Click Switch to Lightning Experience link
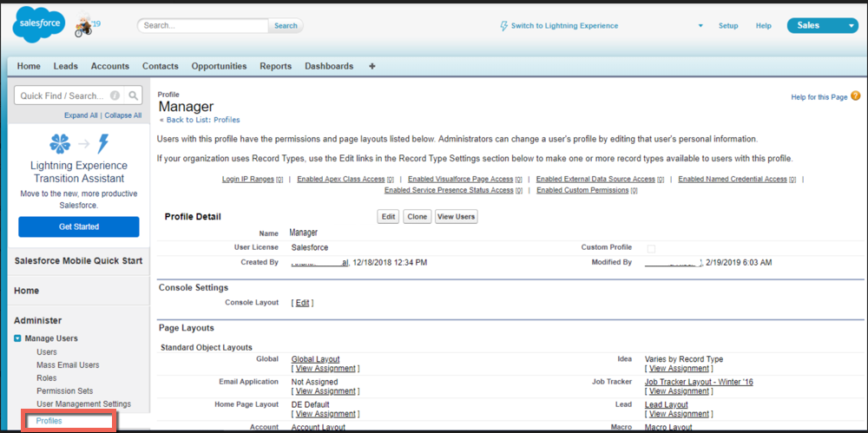Viewport: 868px width, 433px height. click(565, 26)
